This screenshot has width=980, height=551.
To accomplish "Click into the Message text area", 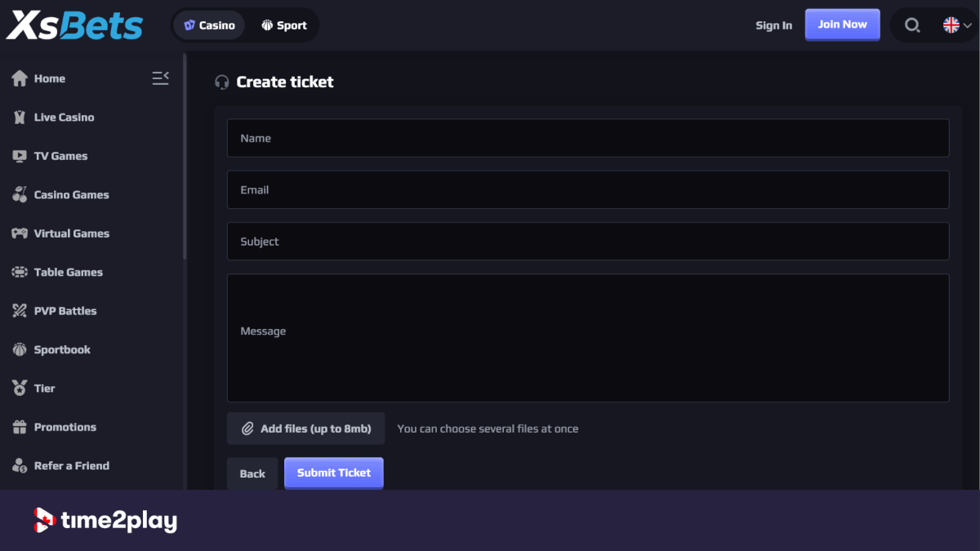I will 588,338.
